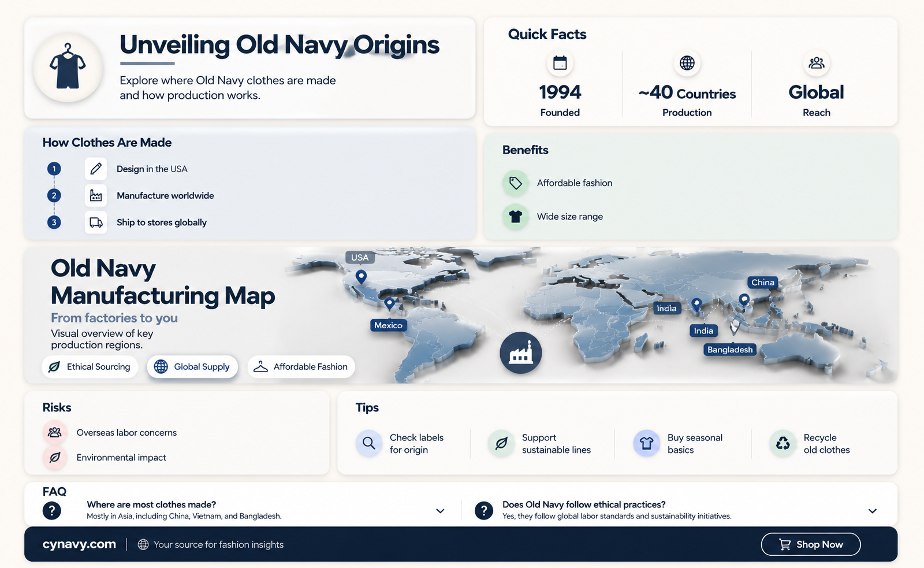Screen dimensions: 924x568
Task: Click the recycle icon for Recycle old clothes
Action: point(783,443)
